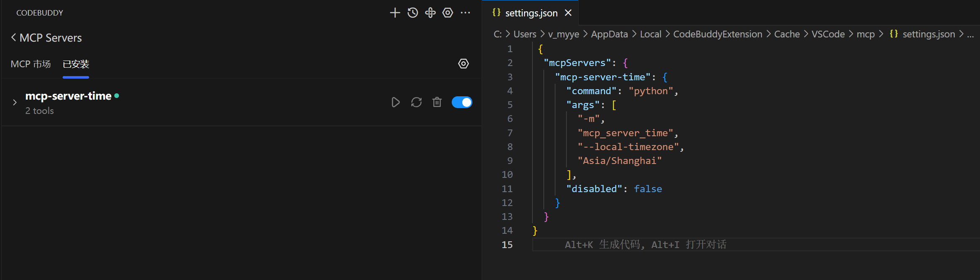Run the mcp-server-time server

click(x=395, y=102)
